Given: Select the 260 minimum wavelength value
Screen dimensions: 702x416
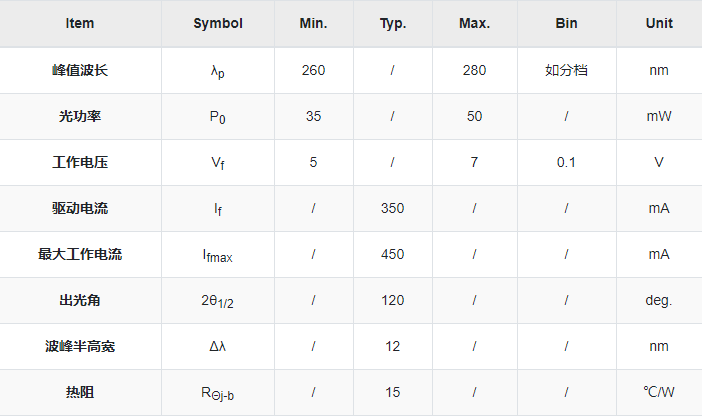Looking at the screenshot, I should tap(313, 70).
